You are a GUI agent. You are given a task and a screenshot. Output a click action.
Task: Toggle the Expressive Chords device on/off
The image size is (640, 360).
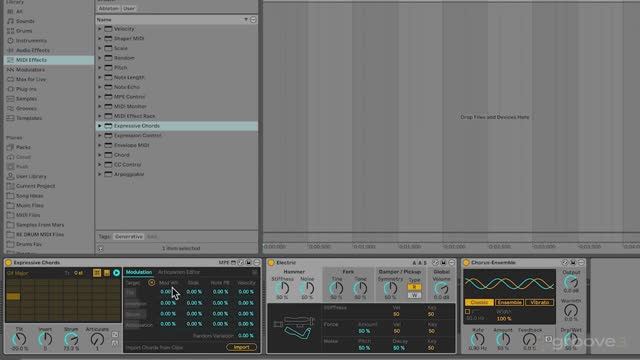8,263
